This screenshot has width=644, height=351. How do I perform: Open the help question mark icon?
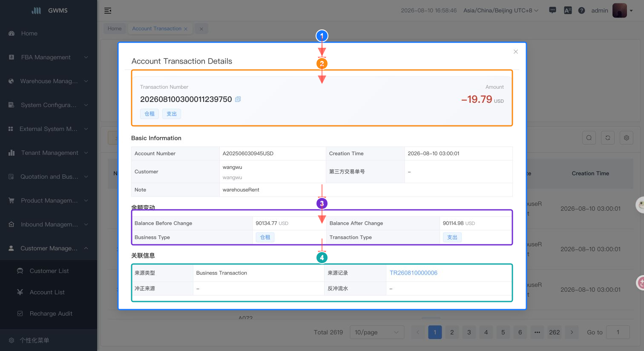(x=581, y=10)
